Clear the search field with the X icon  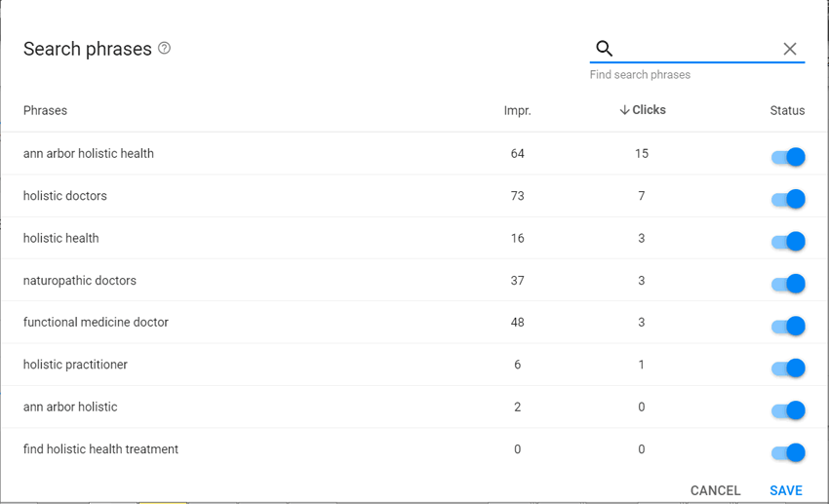click(x=790, y=49)
